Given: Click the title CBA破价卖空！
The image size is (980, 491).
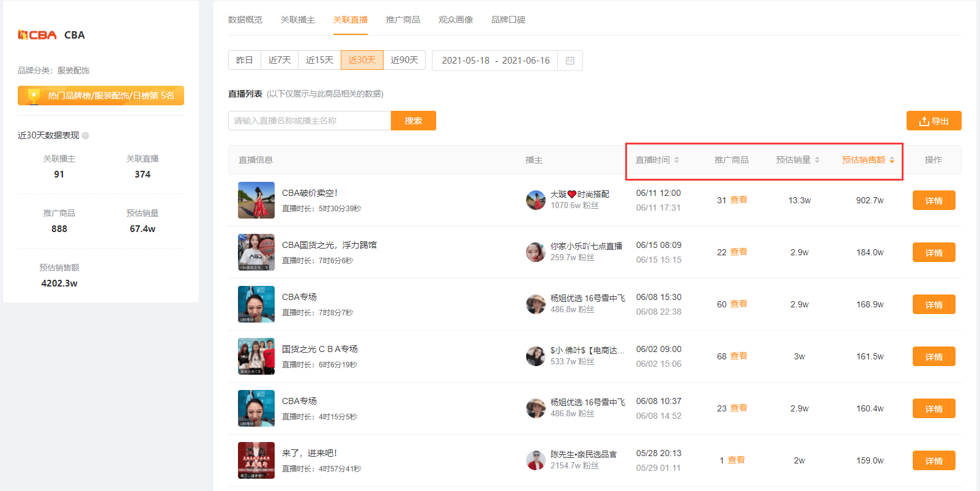Looking at the screenshot, I should (310, 193).
